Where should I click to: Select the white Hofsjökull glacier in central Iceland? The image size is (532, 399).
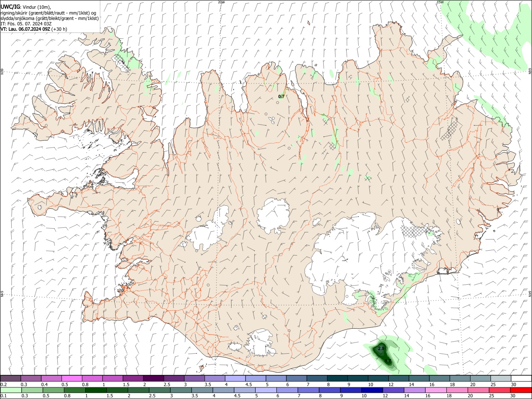(273, 216)
